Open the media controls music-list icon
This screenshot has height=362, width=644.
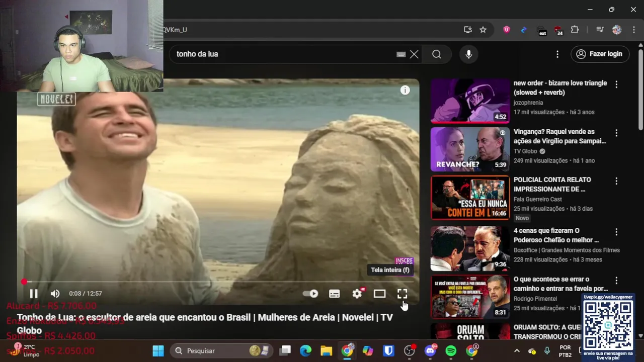(600, 30)
